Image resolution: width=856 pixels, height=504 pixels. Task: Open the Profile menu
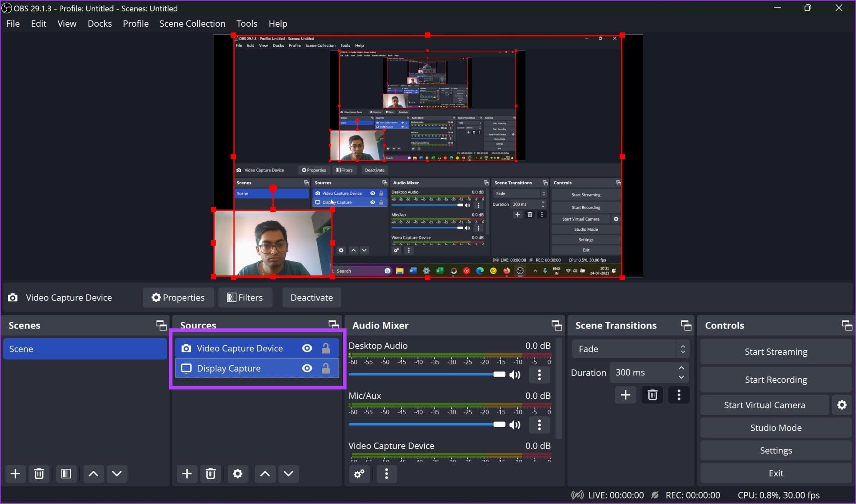135,23
